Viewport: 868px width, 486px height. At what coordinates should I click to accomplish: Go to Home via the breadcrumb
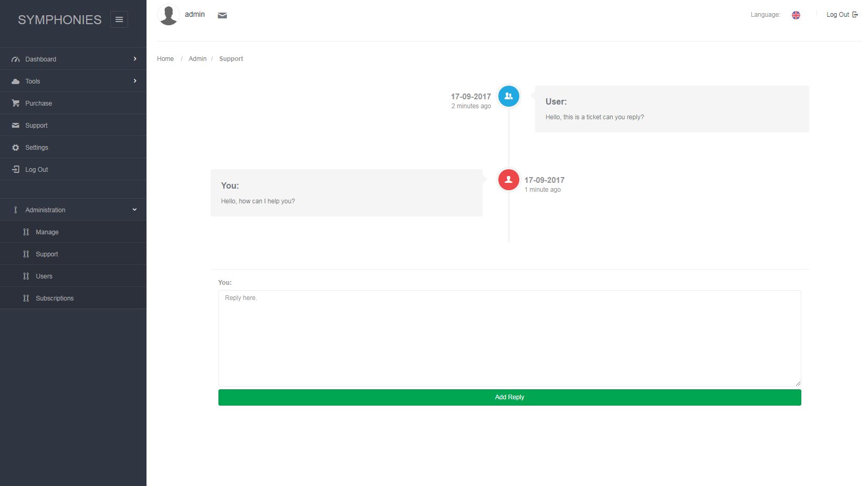(x=165, y=59)
